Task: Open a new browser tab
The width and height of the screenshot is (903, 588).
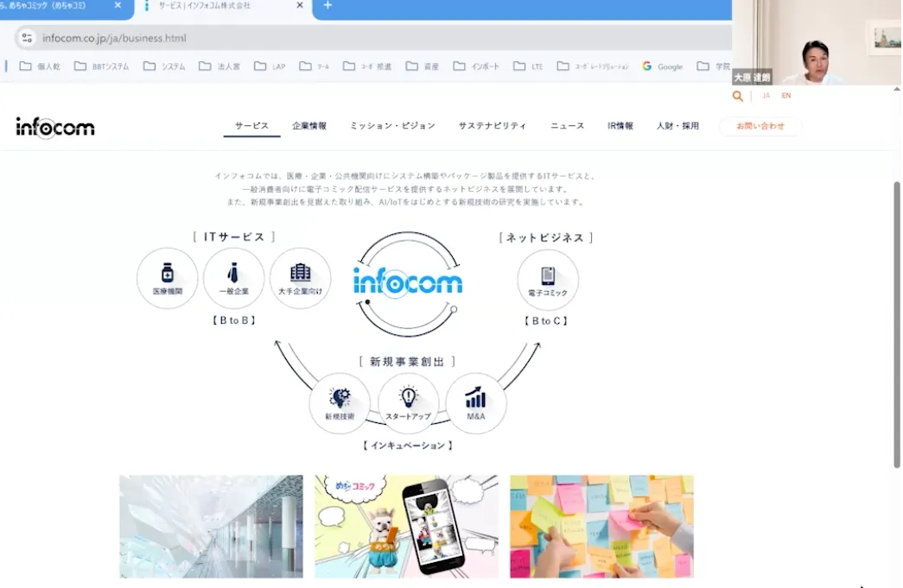Action: (x=327, y=5)
